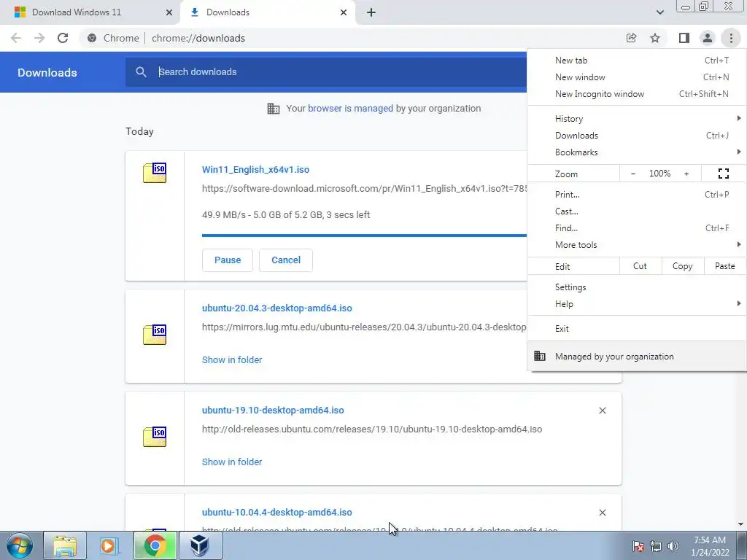Image resolution: width=747 pixels, height=560 pixels.
Task: Close the Downloads tab
Action: click(344, 12)
